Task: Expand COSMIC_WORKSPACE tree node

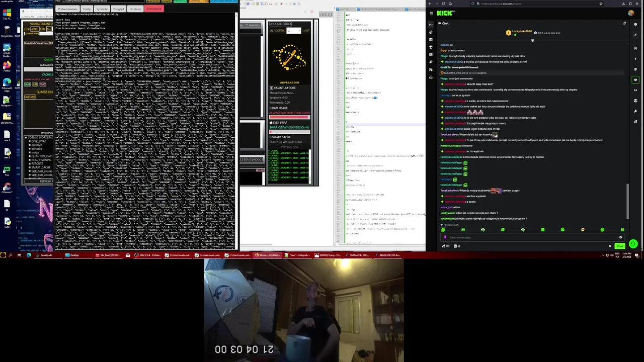Action: [26, 137]
